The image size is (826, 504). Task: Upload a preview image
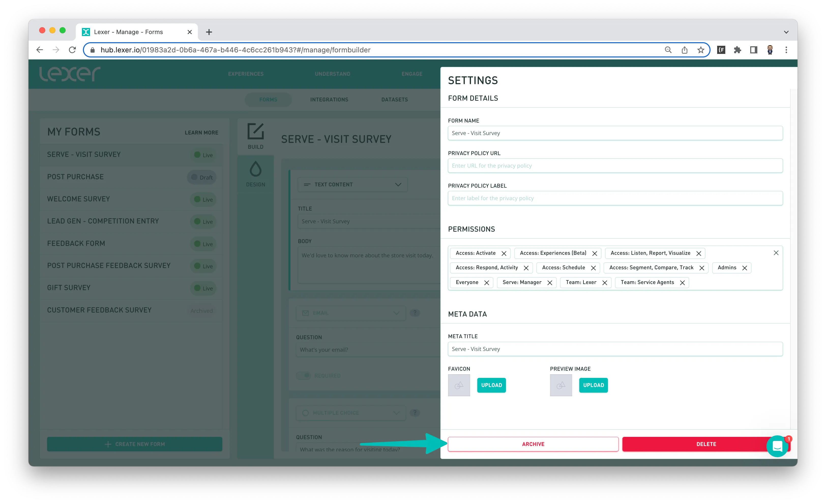[593, 385]
